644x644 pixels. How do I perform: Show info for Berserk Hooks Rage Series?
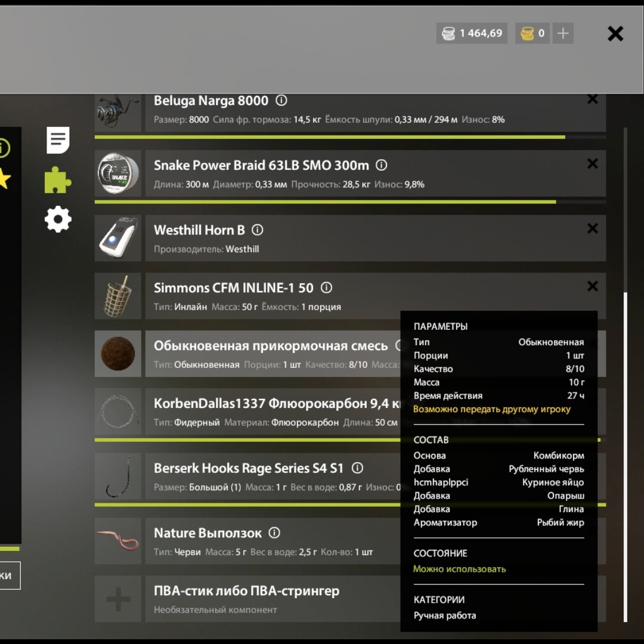[x=357, y=468]
